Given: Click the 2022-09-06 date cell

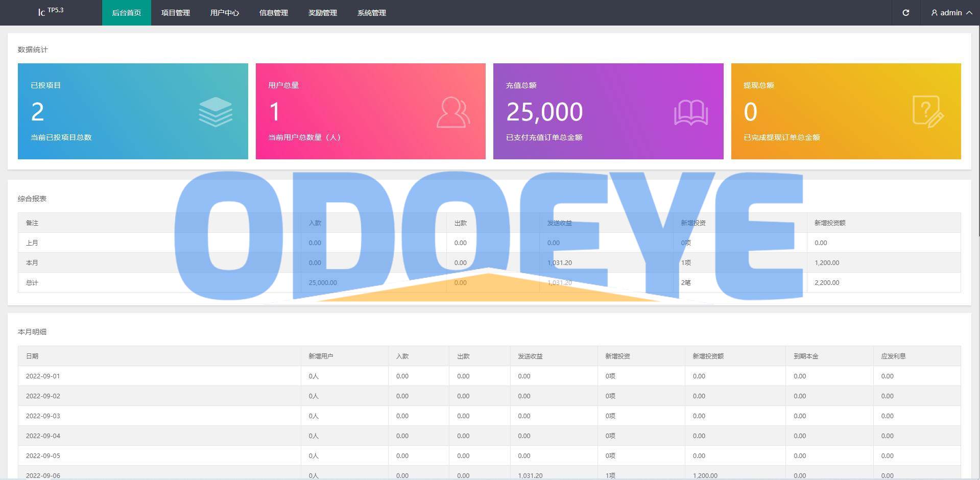Looking at the screenshot, I should click(43, 475).
